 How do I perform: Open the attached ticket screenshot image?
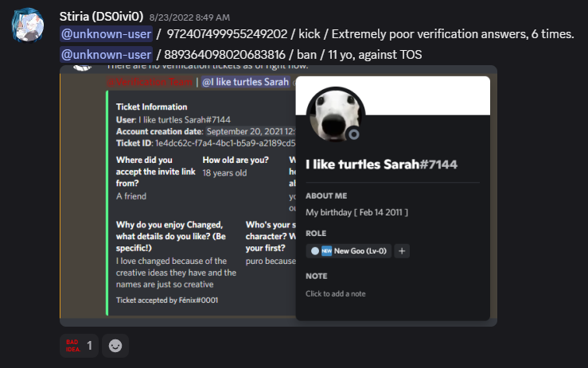point(278,196)
